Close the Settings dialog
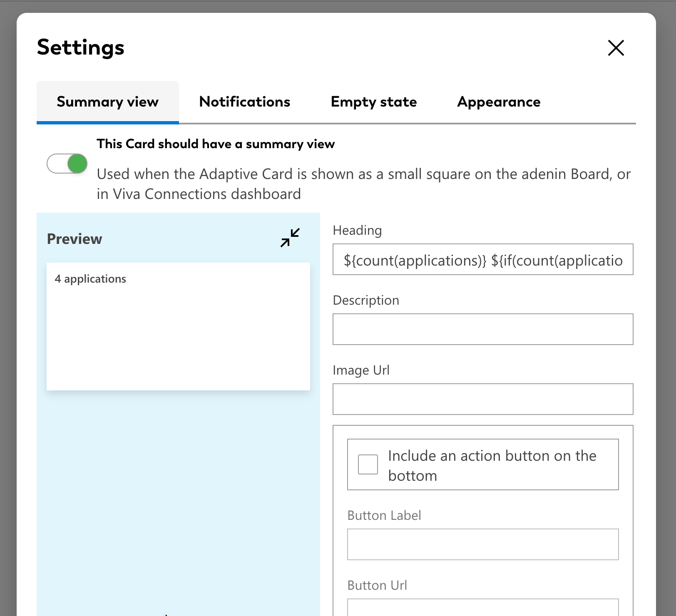The image size is (676, 616). 616,48
